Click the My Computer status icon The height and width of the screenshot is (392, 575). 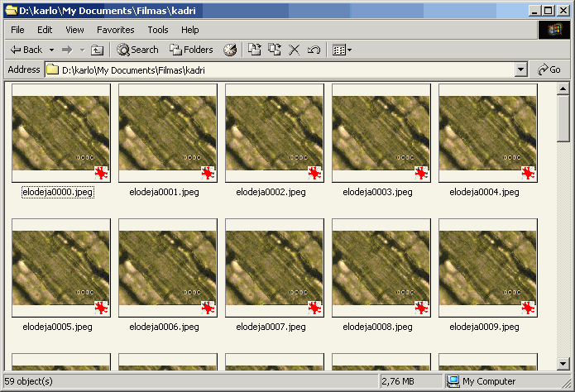point(453,381)
